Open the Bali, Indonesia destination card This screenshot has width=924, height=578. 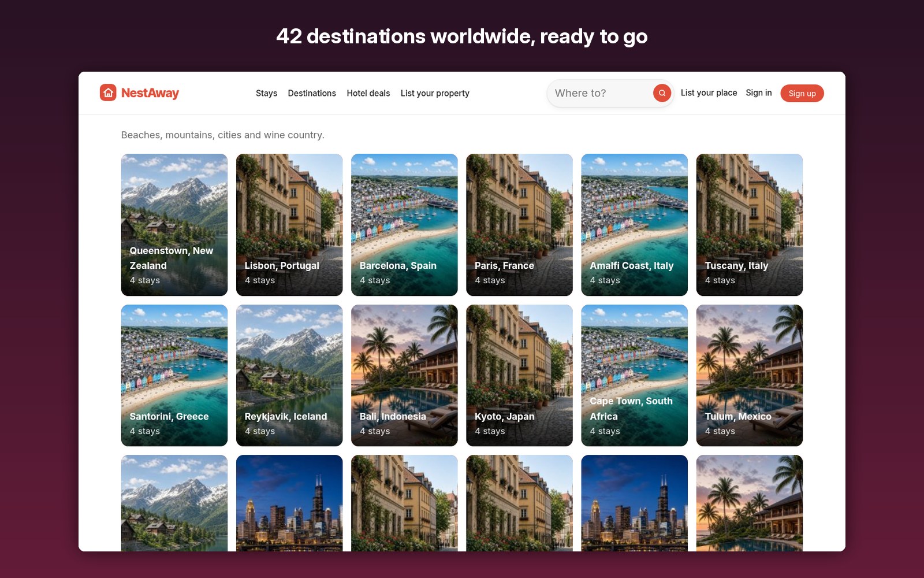(404, 376)
